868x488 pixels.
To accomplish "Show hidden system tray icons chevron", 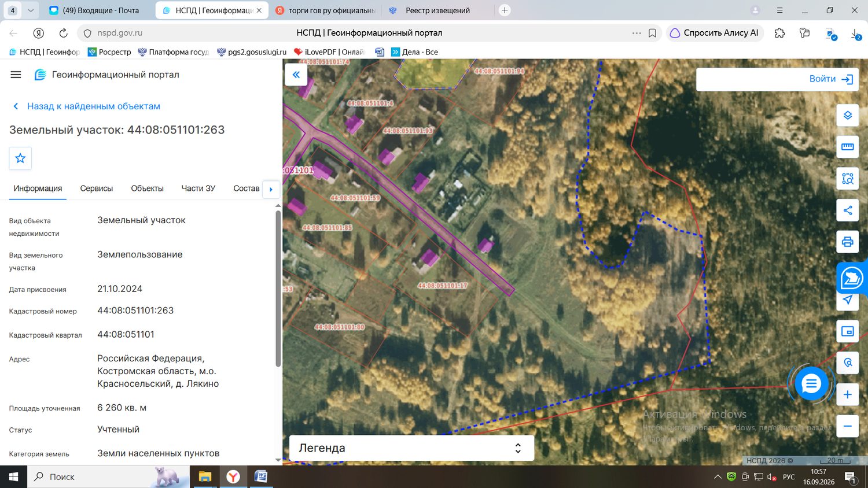I will coord(718,477).
